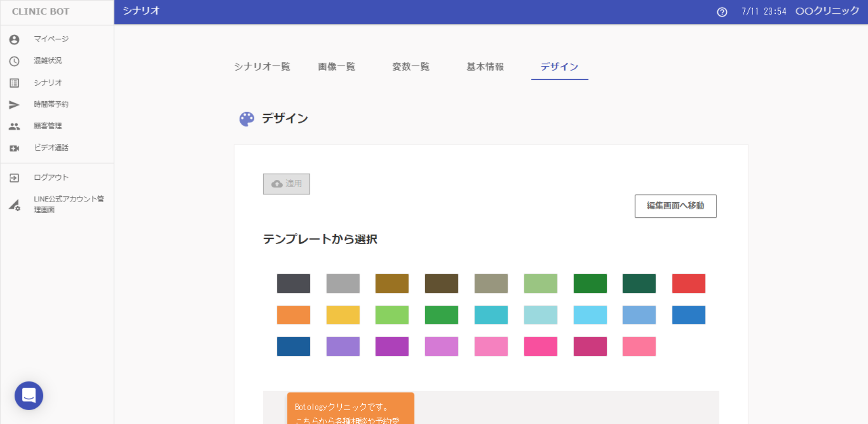Go to the 基本情報 tab
Image resolution: width=868 pixels, height=424 pixels.
tap(485, 67)
